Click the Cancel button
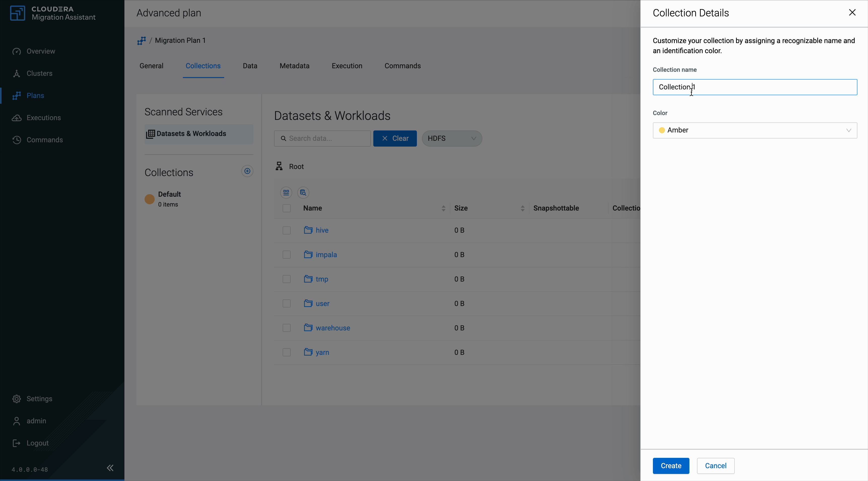Screen dimensions: 868x481 click(x=716, y=466)
